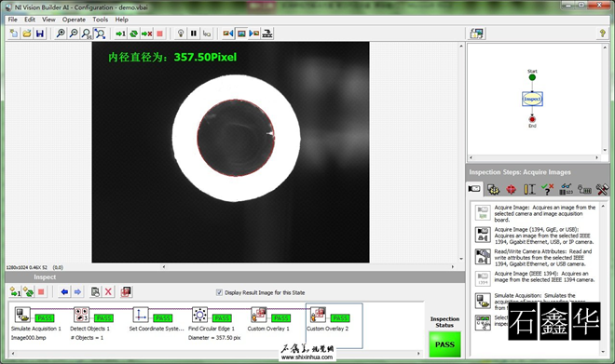Click the run until failure icon

[x=146, y=34]
